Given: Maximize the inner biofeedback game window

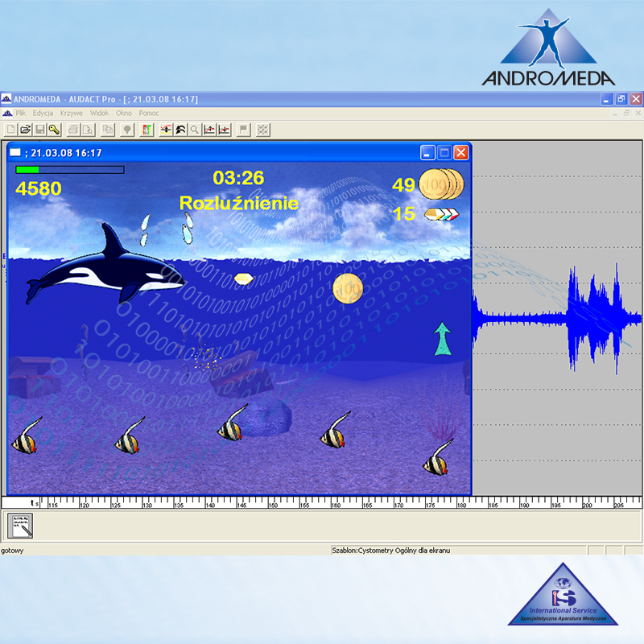Looking at the screenshot, I should pyautogui.click(x=444, y=152).
